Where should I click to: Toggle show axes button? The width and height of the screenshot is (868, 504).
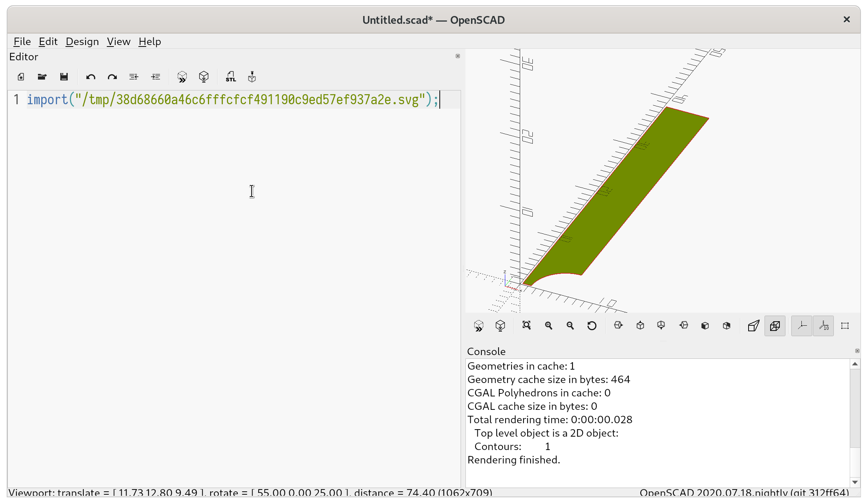click(x=802, y=326)
